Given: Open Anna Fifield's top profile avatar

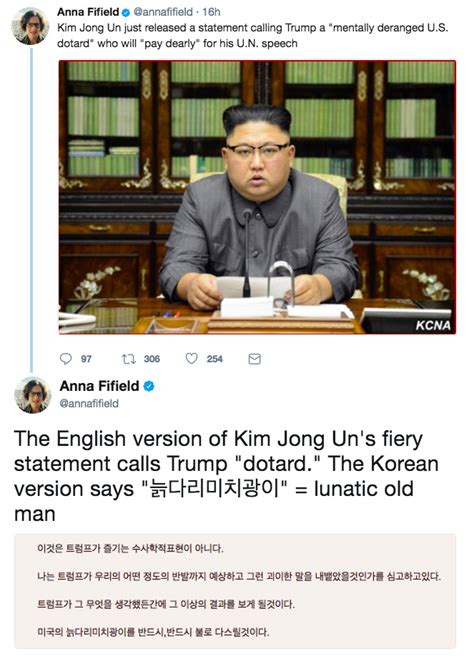Looking at the screenshot, I should pyautogui.click(x=30, y=26).
